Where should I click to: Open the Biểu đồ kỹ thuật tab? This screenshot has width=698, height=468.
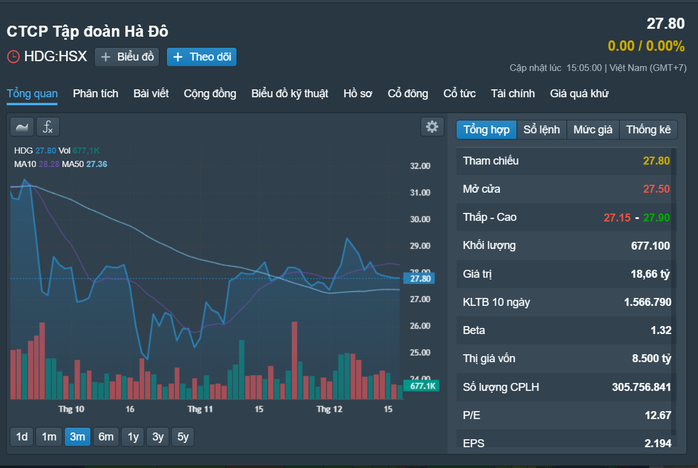point(290,94)
